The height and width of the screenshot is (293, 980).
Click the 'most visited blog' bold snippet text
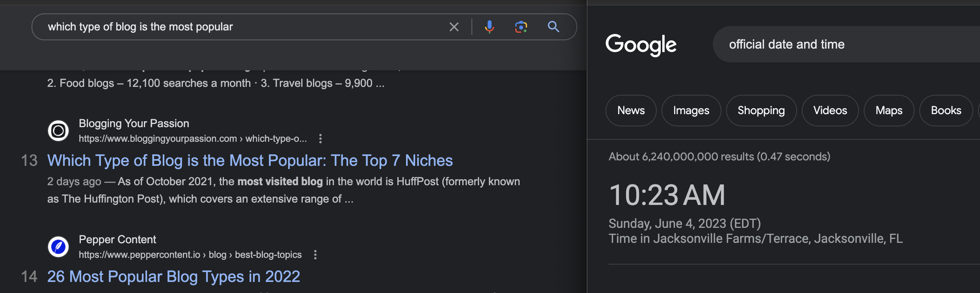[x=280, y=182]
